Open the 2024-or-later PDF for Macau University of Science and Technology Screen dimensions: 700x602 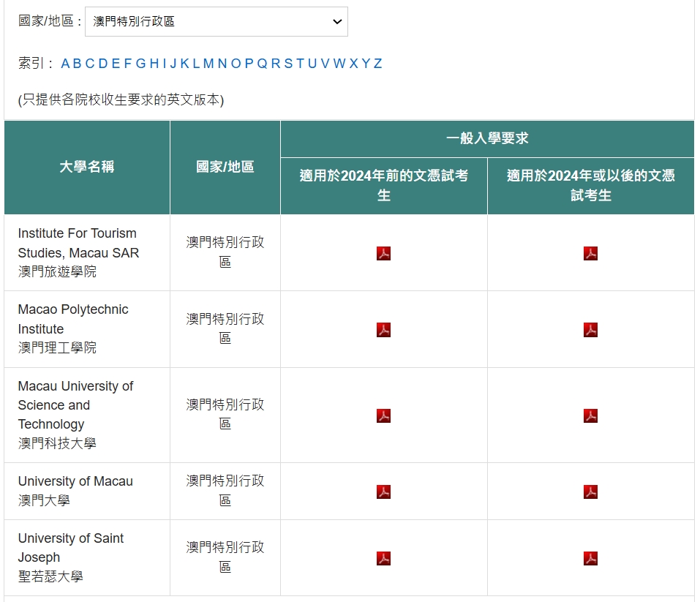591,415
